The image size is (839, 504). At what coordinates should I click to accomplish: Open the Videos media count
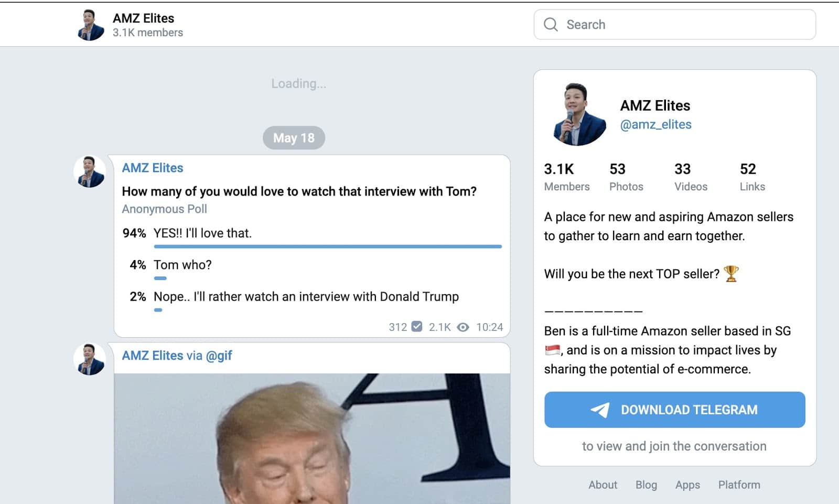691,177
